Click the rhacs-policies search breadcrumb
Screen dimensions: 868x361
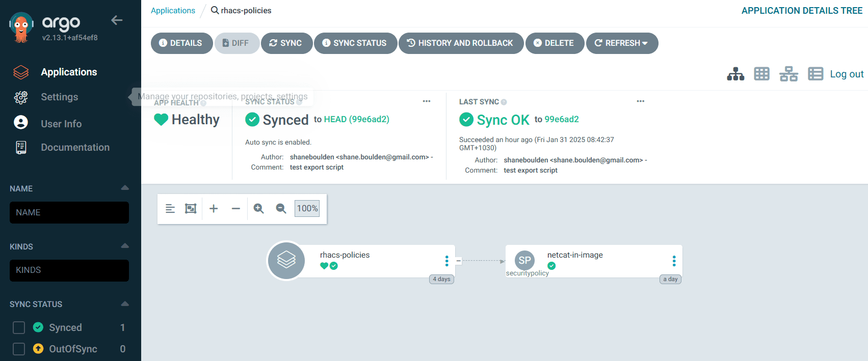pyautogui.click(x=241, y=10)
